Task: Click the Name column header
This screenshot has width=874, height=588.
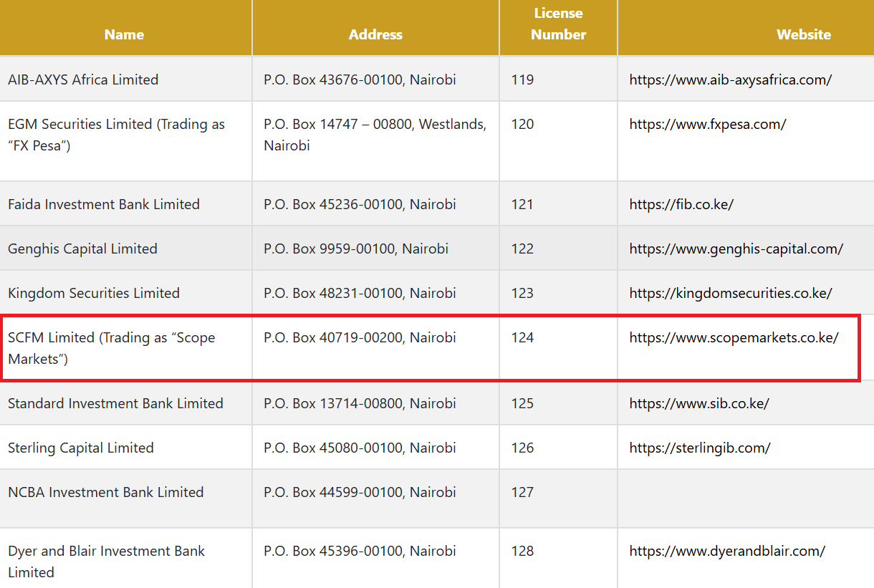Action: pos(124,34)
